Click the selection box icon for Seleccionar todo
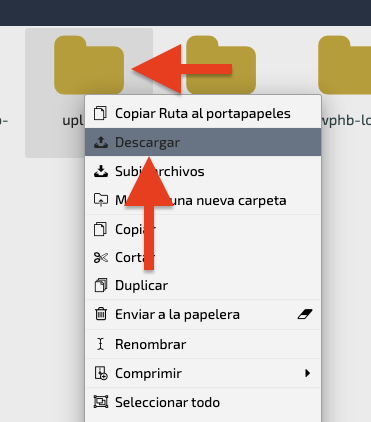Viewport: 371px width, 422px height. click(x=101, y=402)
